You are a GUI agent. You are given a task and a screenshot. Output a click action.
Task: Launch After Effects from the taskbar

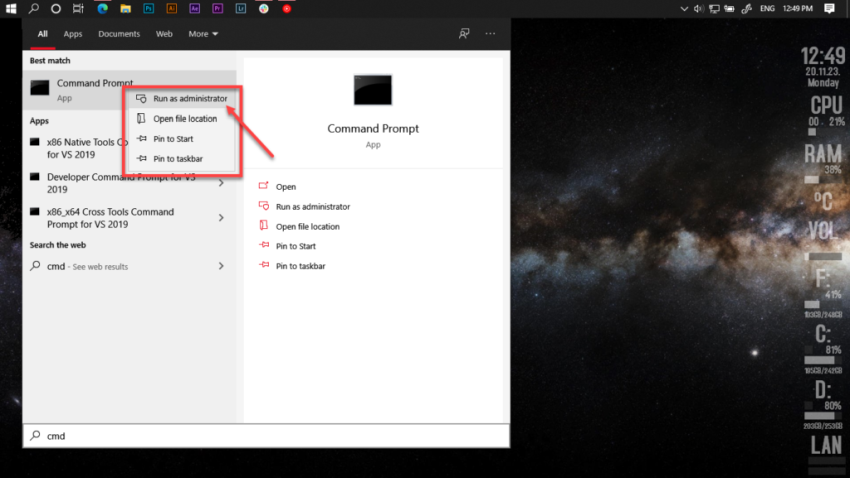tap(195, 9)
